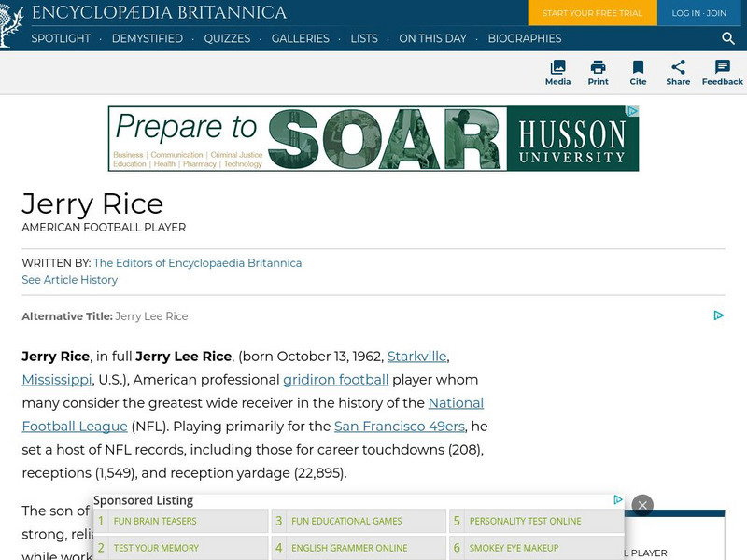Dismiss the Sponsored Listing popup
The width and height of the screenshot is (747, 560).
(642, 504)
